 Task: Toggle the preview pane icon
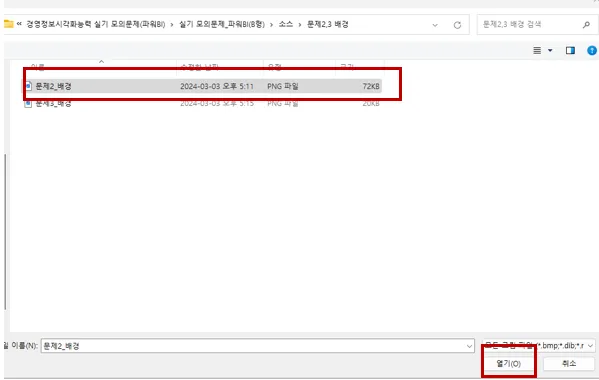click(570, 50)
